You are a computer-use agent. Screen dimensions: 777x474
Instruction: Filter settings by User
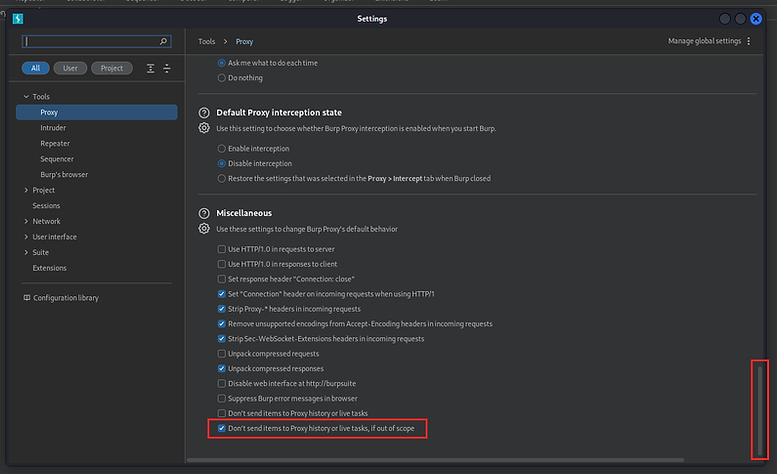(70, 68)
